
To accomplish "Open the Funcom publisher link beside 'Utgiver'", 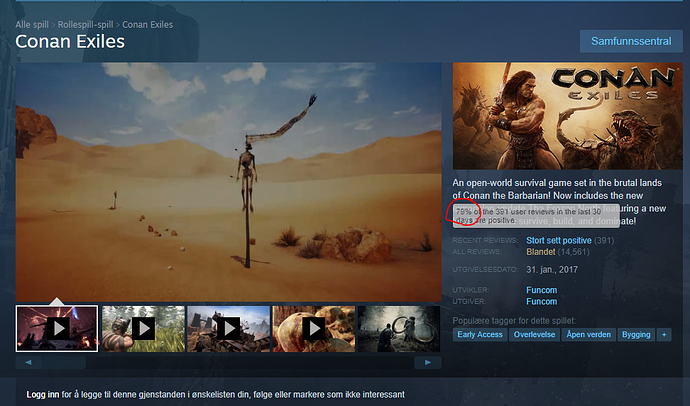I will [542, 302].
